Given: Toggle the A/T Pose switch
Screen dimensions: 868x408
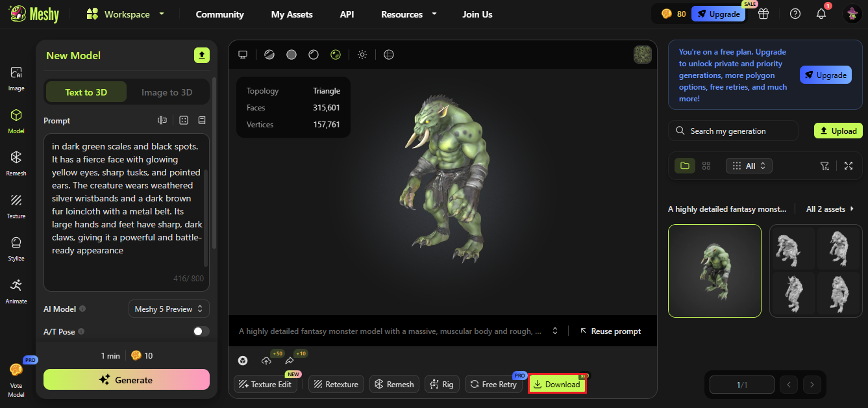Looking at the screenshot, I should pyautogui.click(x=200, y=331).
